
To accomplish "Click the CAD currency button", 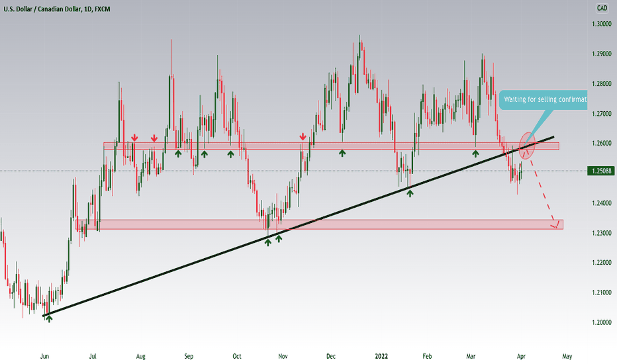I will pos(602,8).
